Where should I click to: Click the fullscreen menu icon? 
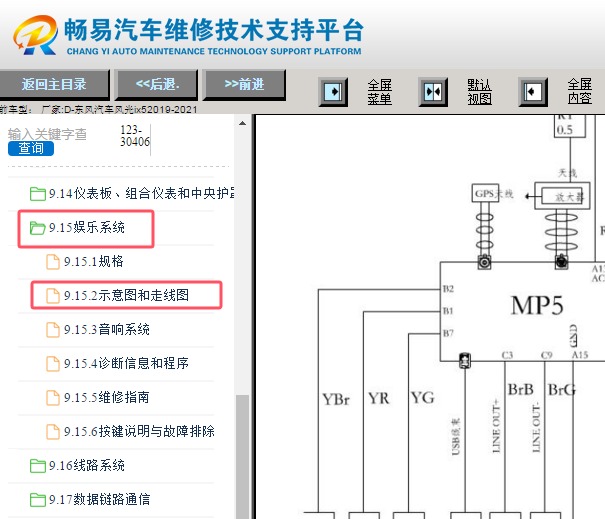(333, 92)
